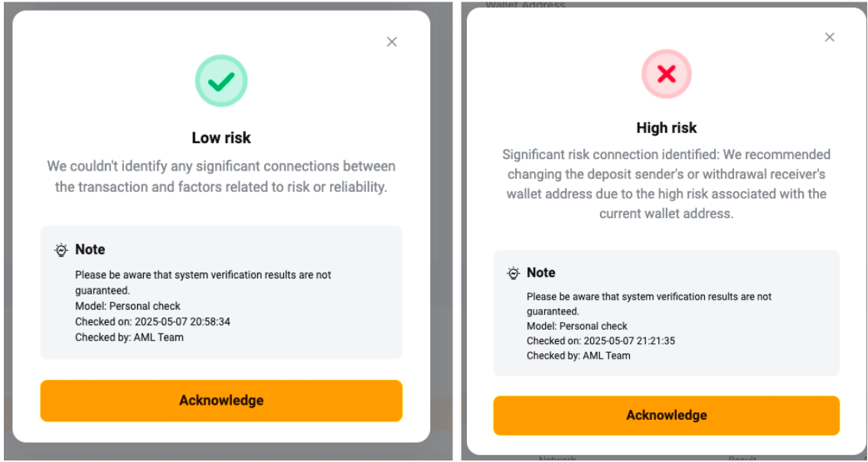The height and width of the screenshot is (462, 868).
Task: Close the High risk dialog
Action: (829, 37)
